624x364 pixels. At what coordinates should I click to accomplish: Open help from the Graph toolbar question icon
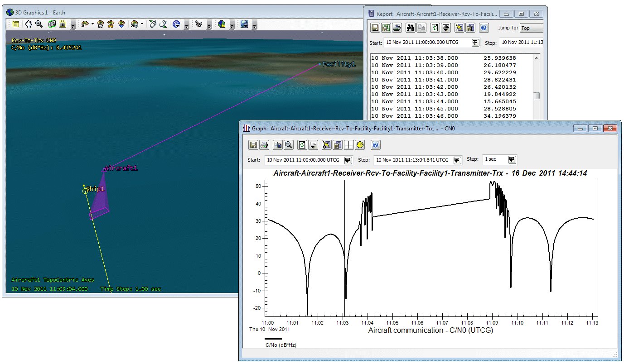click(x=375, y=145)
